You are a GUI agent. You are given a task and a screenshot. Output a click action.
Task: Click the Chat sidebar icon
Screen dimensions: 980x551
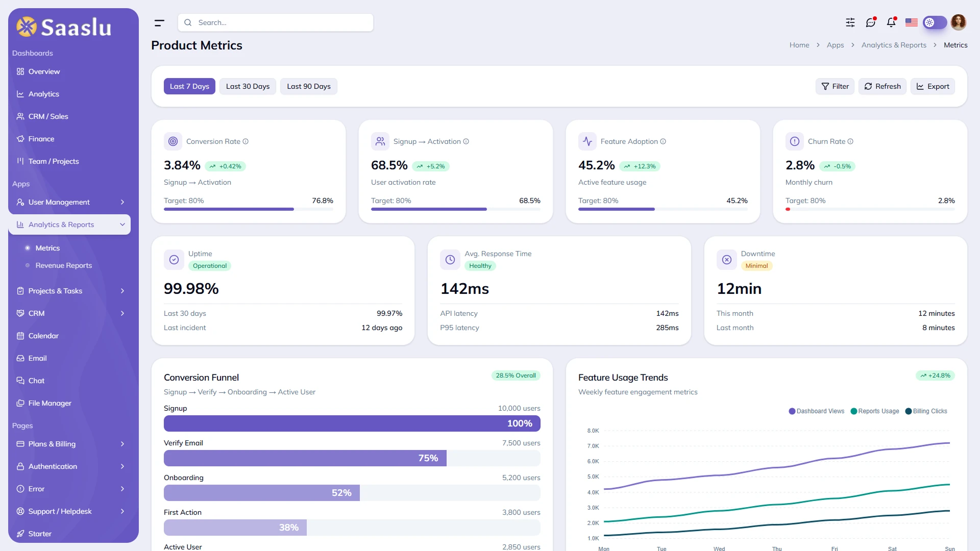coord(20,381)
